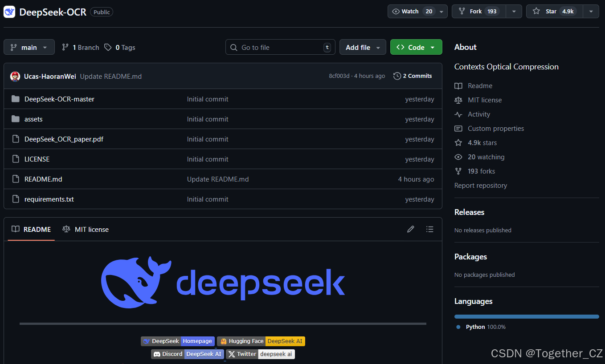This screenshot has height=364, width=605.
Task: Switch to the README tab
Action: point(31,229)
